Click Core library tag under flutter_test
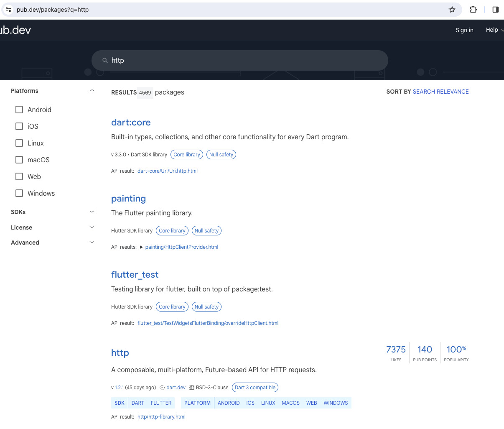The width and height of the screenshot is (504, 429). point(172,307)
